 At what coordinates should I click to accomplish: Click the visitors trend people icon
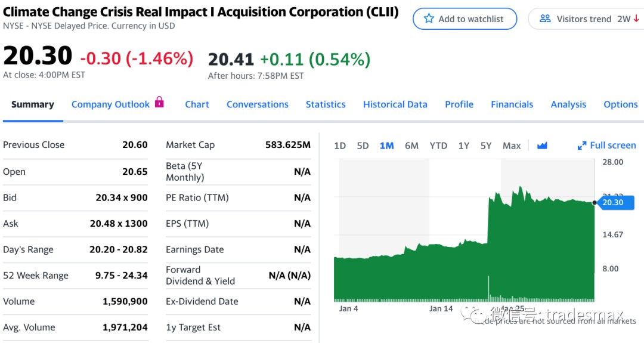pyautogui.click(x=545, y=18)
